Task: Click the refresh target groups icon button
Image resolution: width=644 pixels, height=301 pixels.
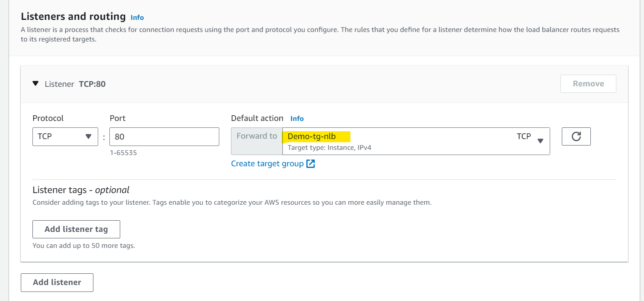Action: [576, 136]
